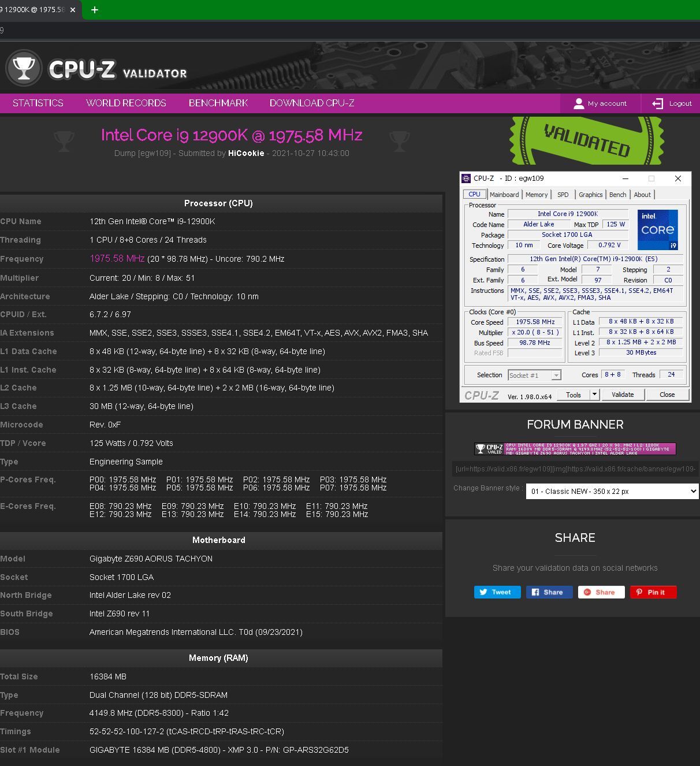Click the page title Intel Core i9 12900K

coord(232,135)
